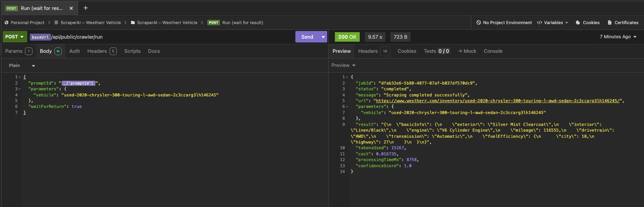This screenshot has width=644, height=207.
Task: Open the 7 Minutes Ago history dropdown
Action: pos(618,37)
